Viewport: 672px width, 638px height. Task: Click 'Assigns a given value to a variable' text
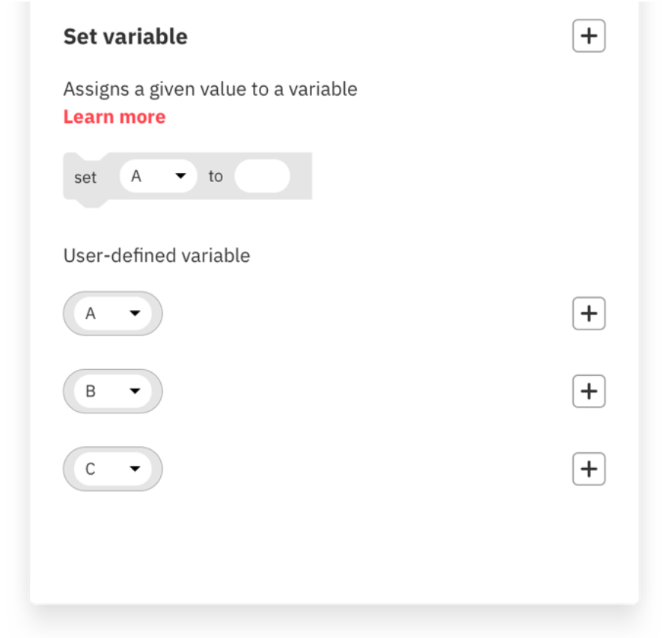[x=210, y=89]
